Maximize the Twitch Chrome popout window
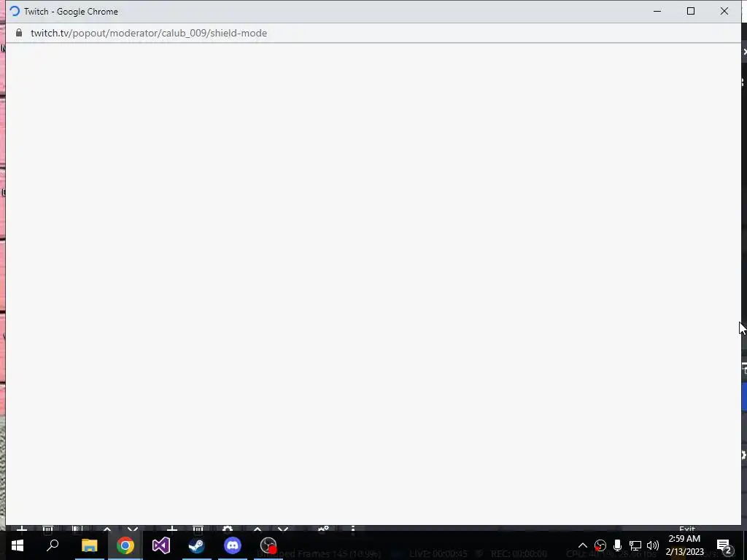Image resolution: width=747 pixels, height=560 pixels. [x=691, y=11]
